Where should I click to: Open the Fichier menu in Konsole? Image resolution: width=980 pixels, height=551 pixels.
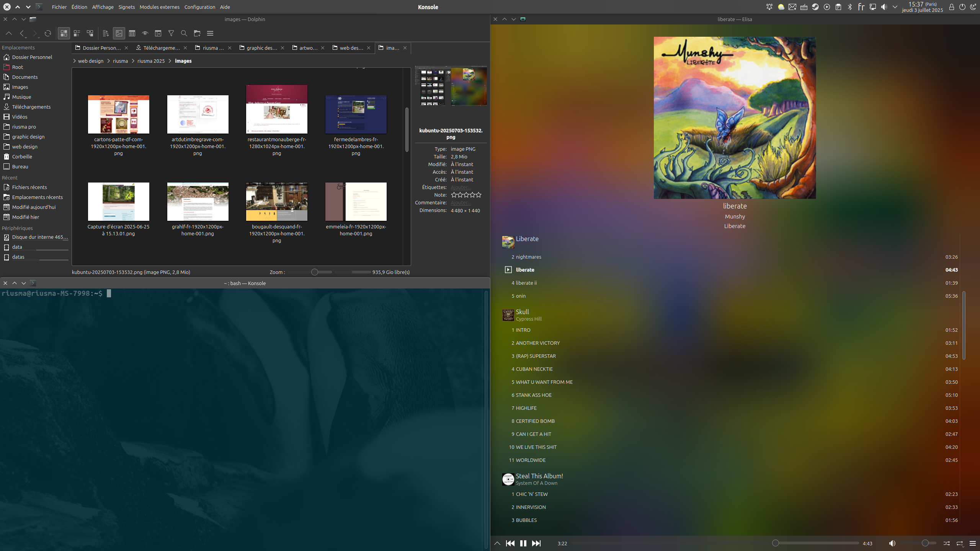point(59,7)
